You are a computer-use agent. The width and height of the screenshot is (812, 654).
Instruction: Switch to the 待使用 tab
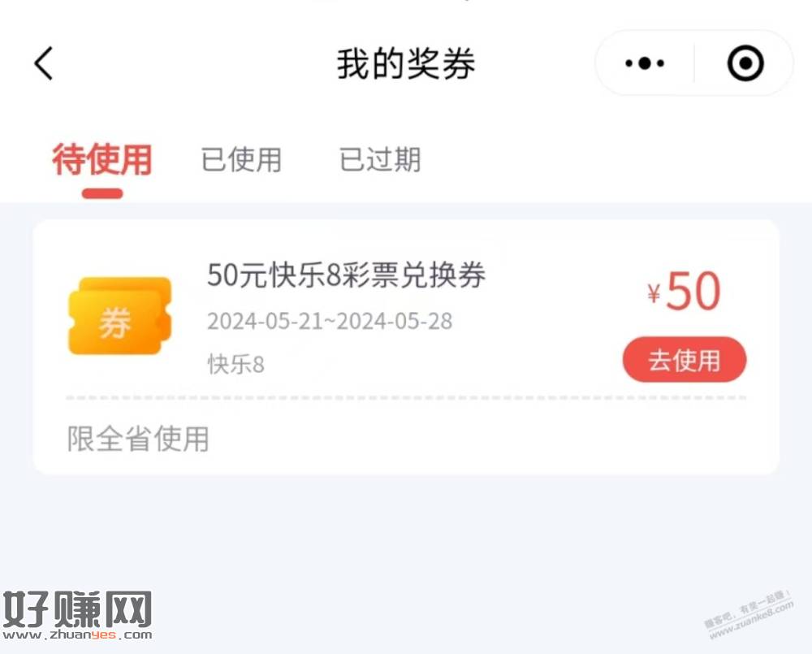tap(102, 159)
